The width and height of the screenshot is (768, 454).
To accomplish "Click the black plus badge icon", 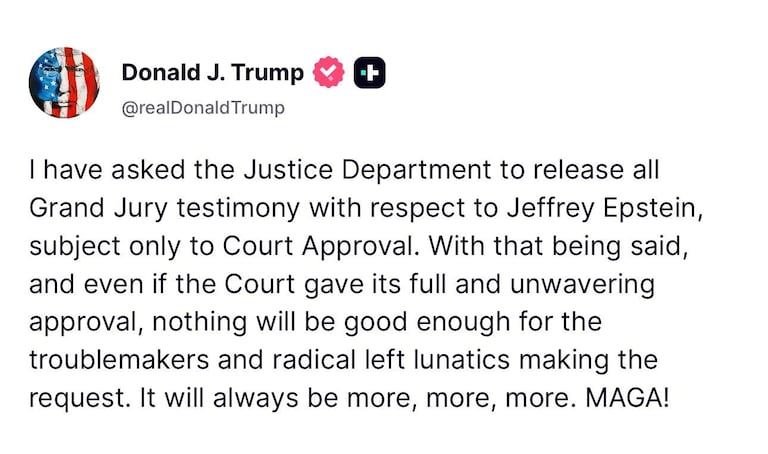I will click(369, 73).
